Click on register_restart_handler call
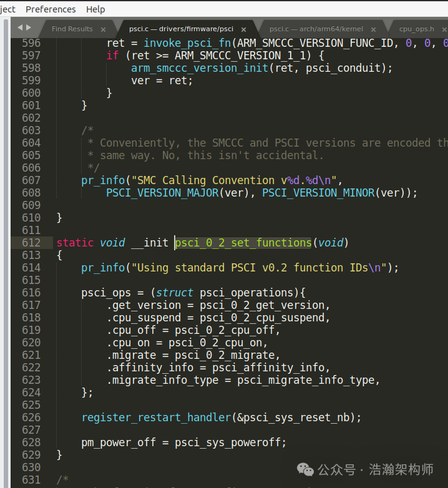 [156, 417]
